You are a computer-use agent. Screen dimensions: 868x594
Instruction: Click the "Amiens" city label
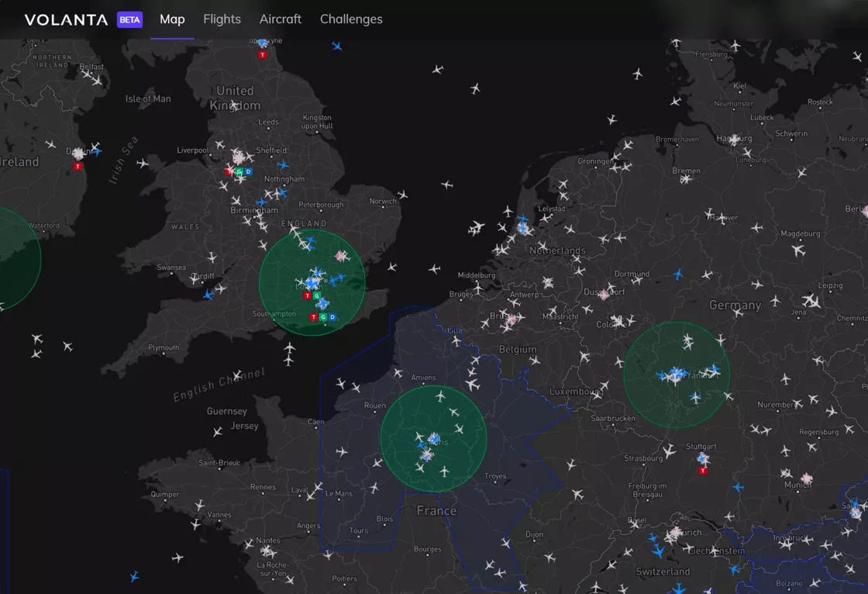[423, 378]
